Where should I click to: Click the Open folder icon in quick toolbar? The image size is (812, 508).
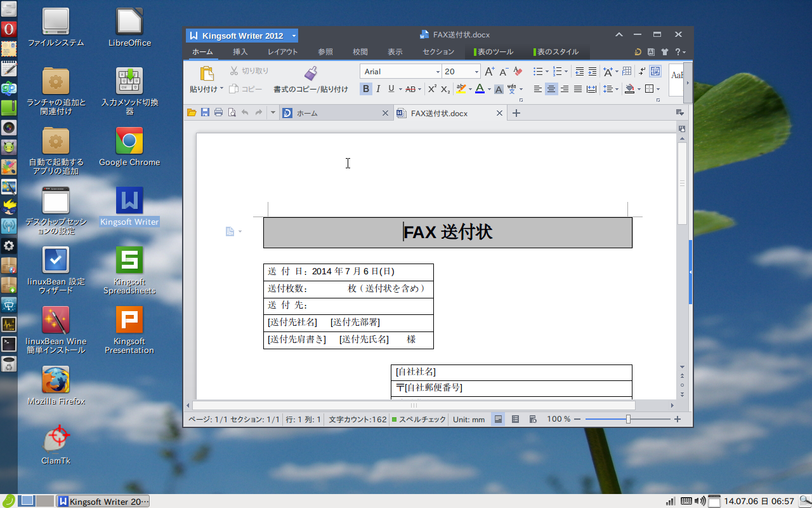pos(192,112)
